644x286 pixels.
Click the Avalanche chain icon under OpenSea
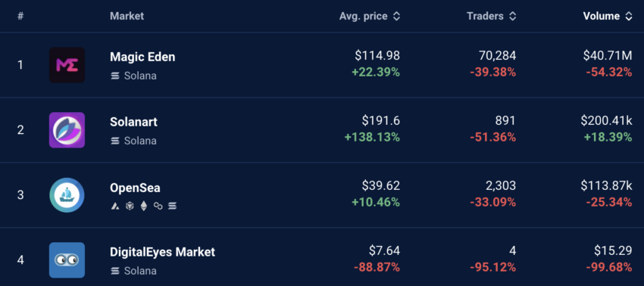[115, 206]
